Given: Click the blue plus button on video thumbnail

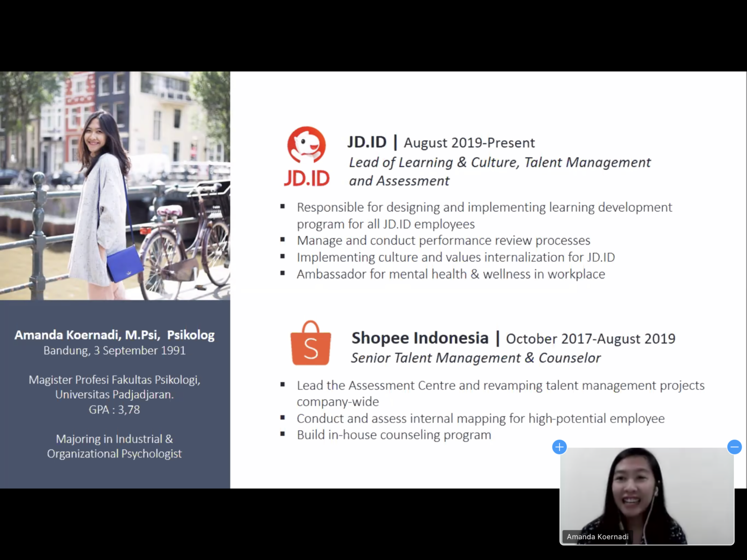Looking at the screenshot, I should (559, 447).
